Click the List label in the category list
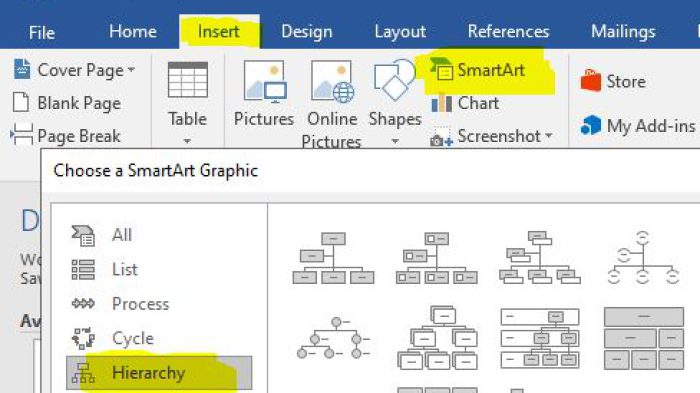700x393 pixels. pyautogui.click(x=125, y=269)
